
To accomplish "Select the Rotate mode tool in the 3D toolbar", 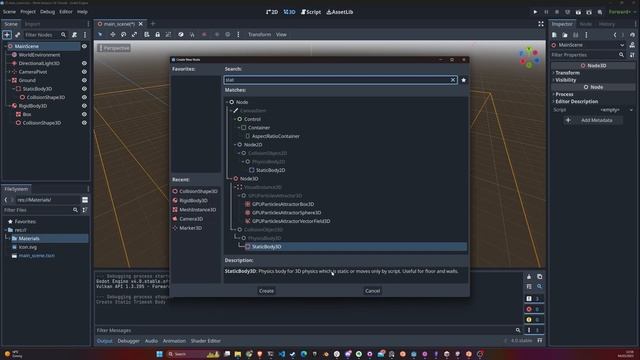I will (123, 35).
